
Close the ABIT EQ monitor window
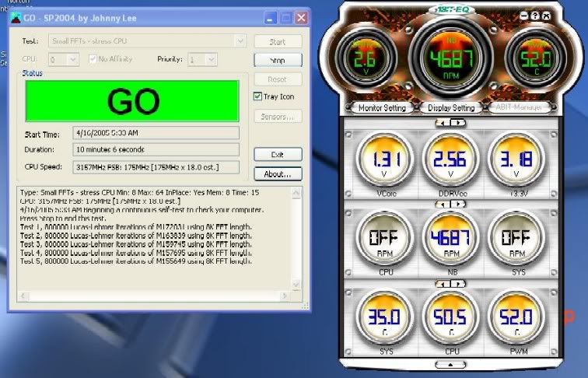pyautogui.click(x=546, y=16)
